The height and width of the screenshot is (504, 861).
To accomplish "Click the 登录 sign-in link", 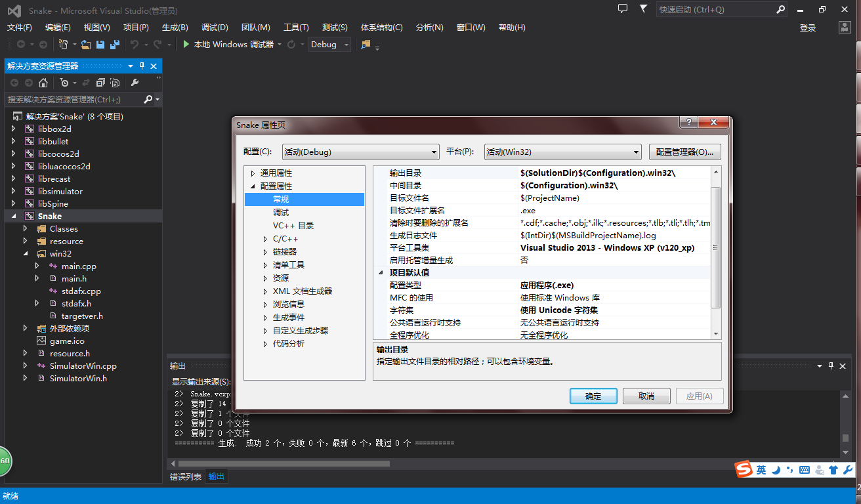I will click(808, 28).
